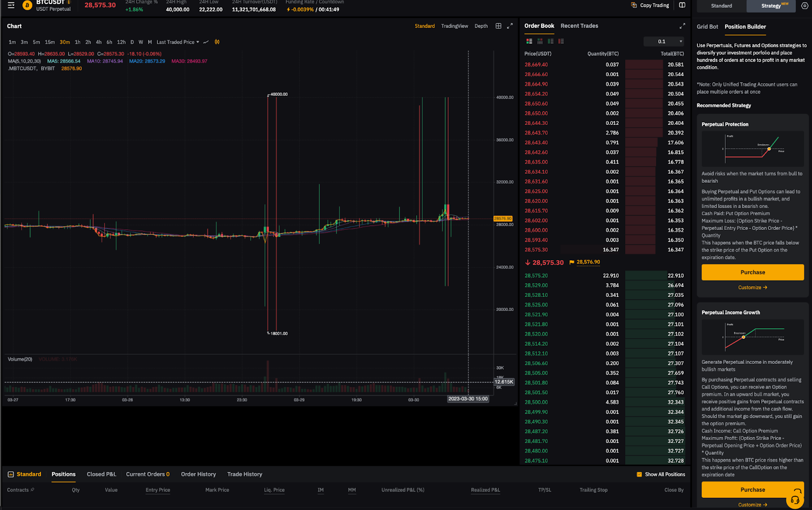Open the Grid Bot tab
The width and height of the screenshot is (812, 510).
[x=707, y=27]
